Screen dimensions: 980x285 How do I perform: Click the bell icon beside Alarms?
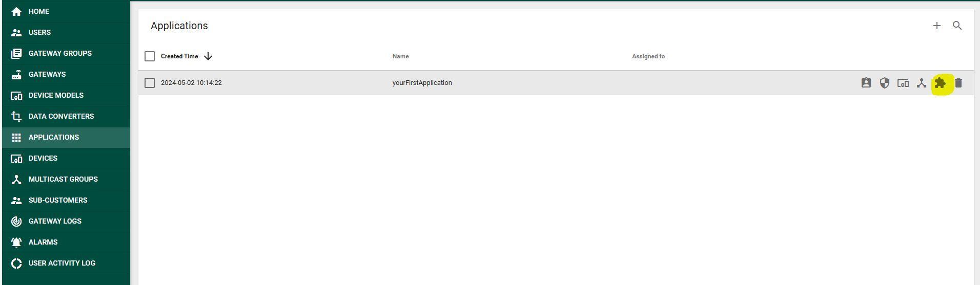[x=16, y=242]
